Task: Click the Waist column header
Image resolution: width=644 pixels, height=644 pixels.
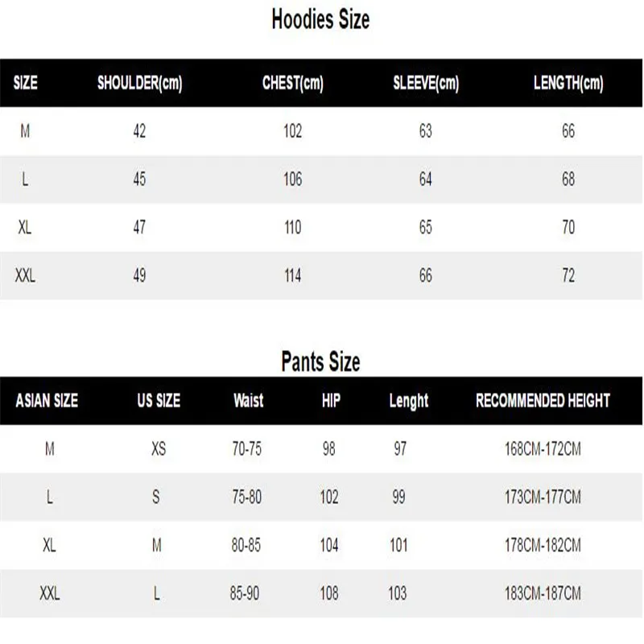Action: [x=248, y=400]
